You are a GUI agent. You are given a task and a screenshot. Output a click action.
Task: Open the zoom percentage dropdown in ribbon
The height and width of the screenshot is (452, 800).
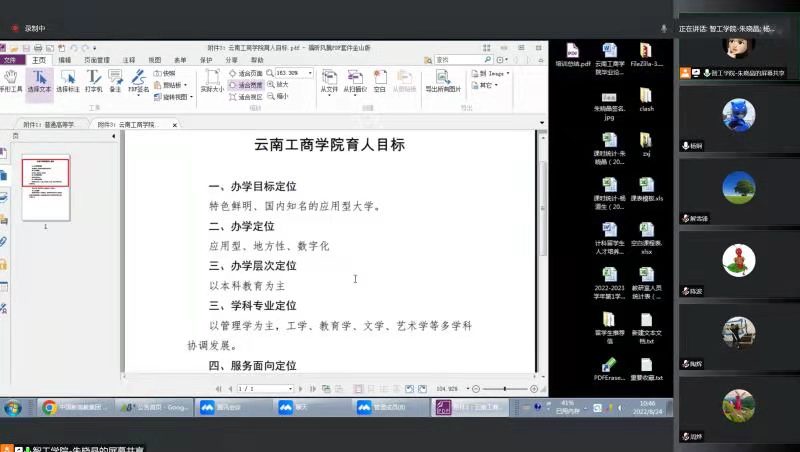(310, 73)
